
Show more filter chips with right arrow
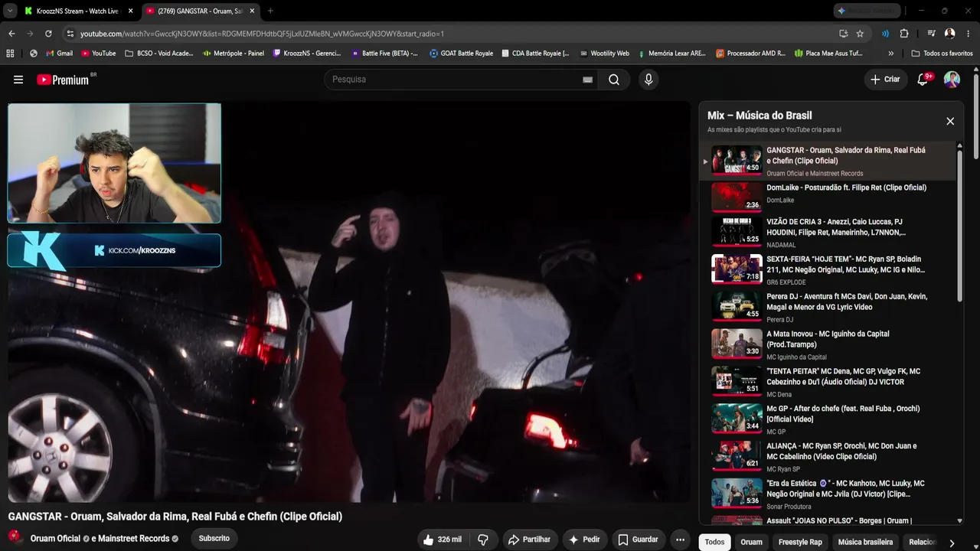coord(952,543)
